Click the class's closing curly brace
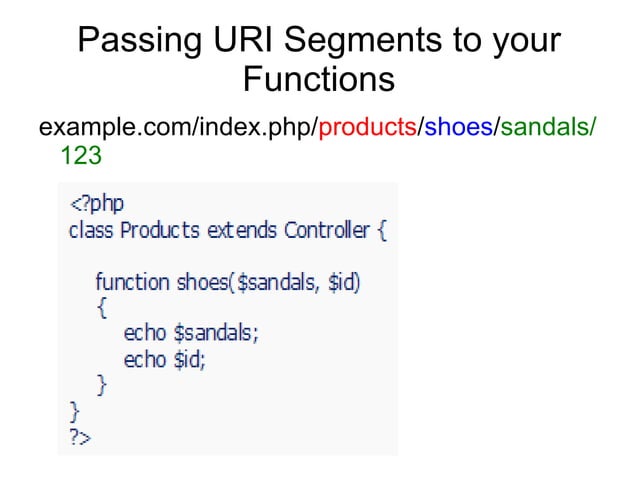The height and width of the screenshot is (478, 638). [74, 412]
